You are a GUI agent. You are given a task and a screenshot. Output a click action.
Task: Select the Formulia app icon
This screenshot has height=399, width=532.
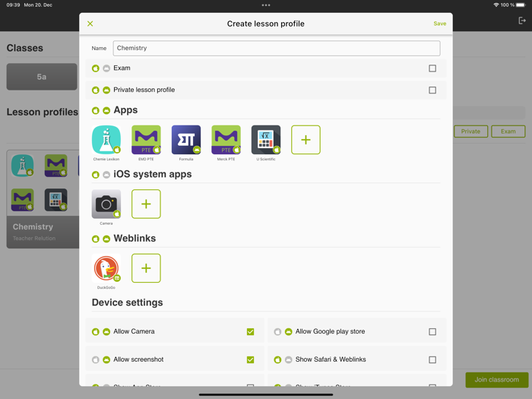pos(186,140)
